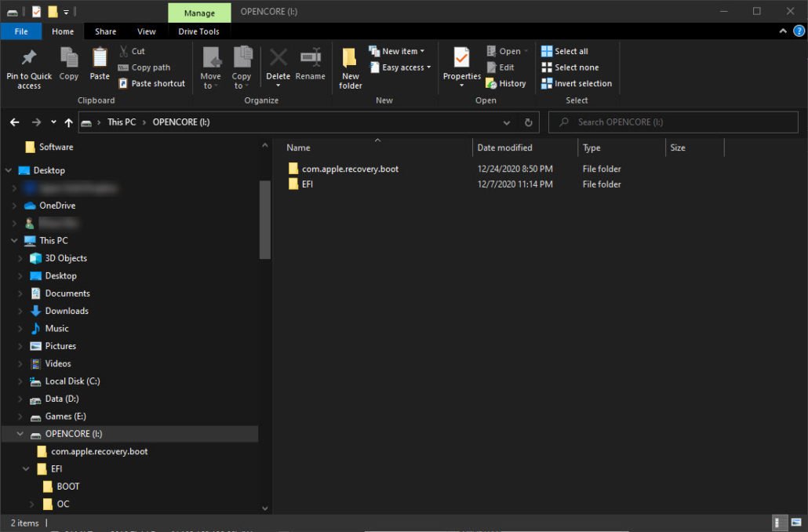Image resolution: width=808 pixels, height=532 pixels.
Task: Open the View ribbon tab
Action: click(x=146, y=31)
